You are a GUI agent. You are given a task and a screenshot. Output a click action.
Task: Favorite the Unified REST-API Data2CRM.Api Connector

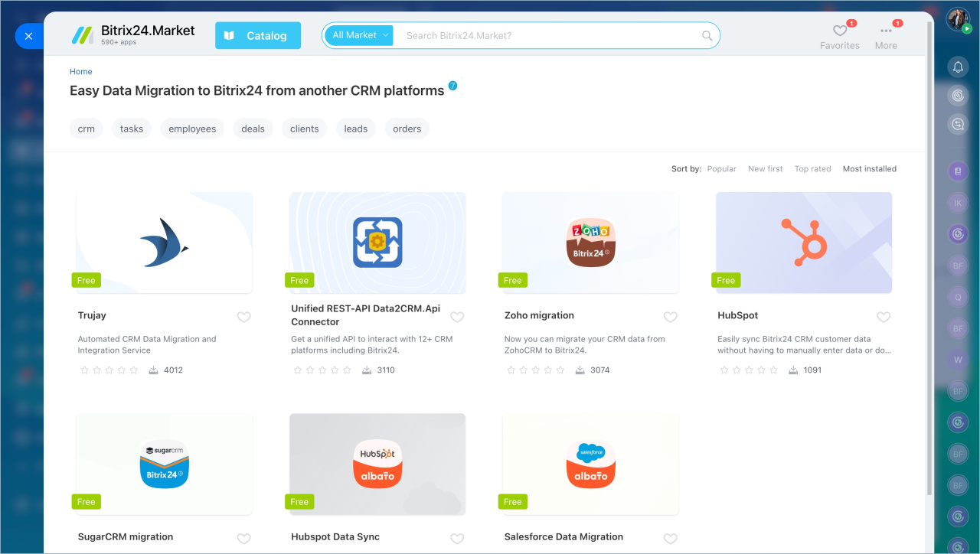[457, 317]
